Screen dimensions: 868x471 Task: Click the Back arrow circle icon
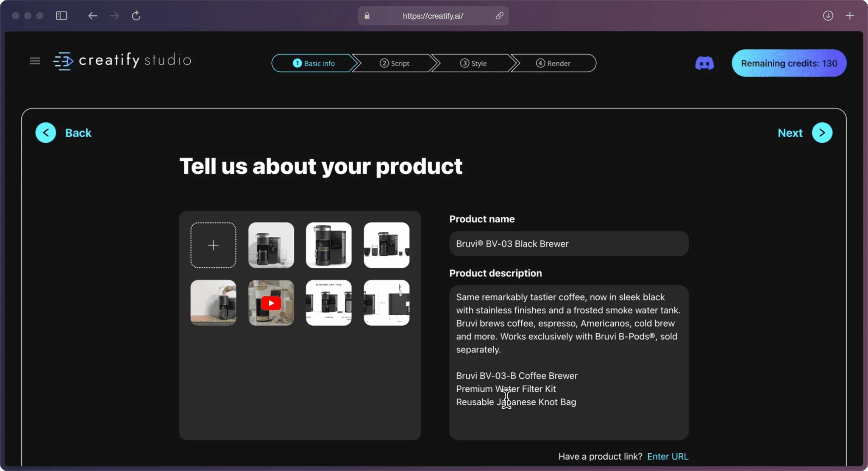pos(45,133)
